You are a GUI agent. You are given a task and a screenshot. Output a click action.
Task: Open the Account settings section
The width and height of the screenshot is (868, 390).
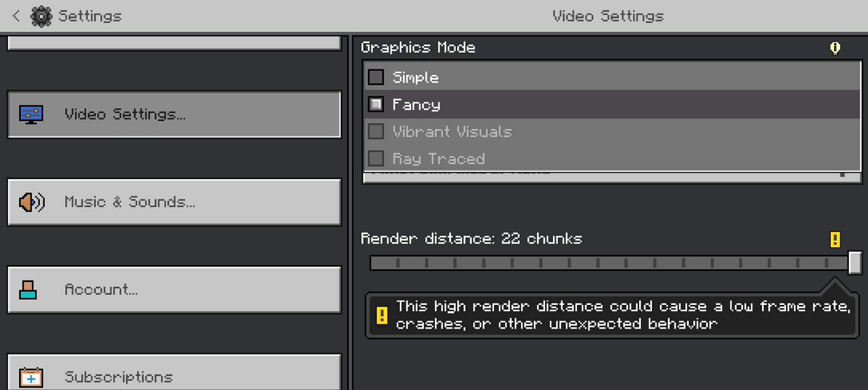174,290
